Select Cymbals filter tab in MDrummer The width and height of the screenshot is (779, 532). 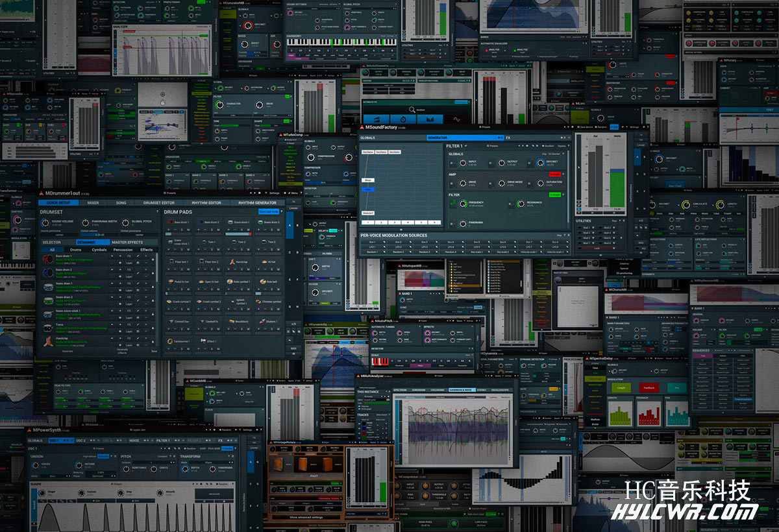(99, 250)
